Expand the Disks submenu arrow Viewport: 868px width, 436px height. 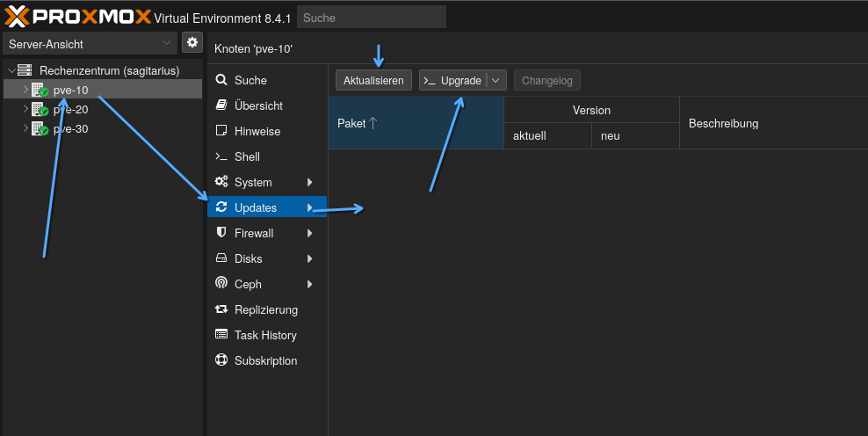pos(309,258)
